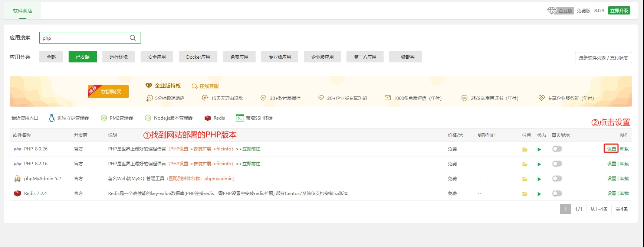Click 更新软件列表 / 支付状态 button
The height and width of the screenshot is (247, 644).
pos(603,58)
